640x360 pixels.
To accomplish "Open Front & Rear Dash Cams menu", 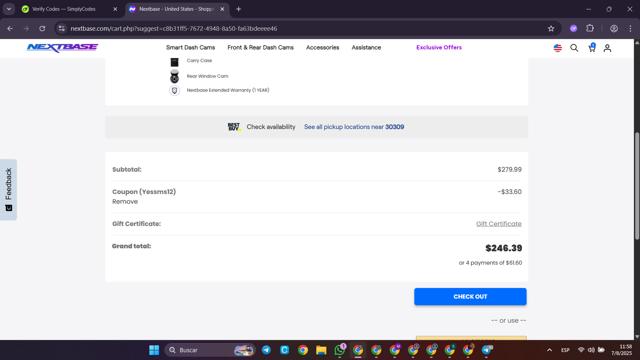I will tap(260, 47).
